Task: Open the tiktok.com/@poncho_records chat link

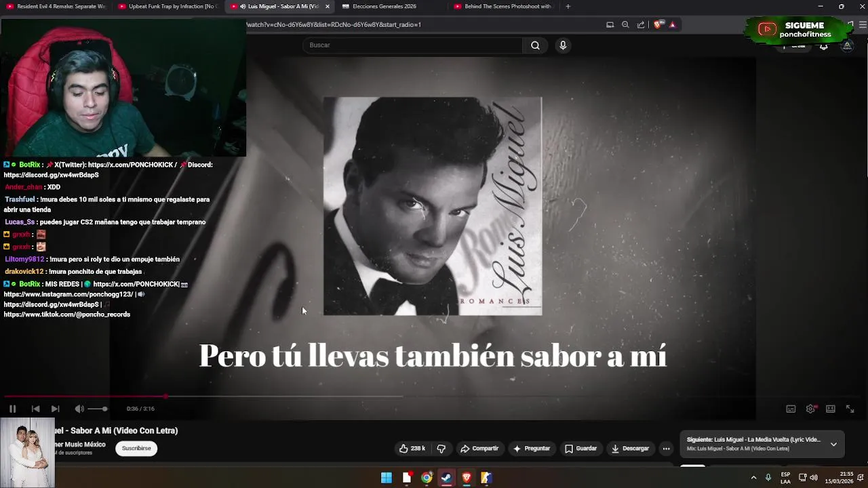Action: [67, 314]
